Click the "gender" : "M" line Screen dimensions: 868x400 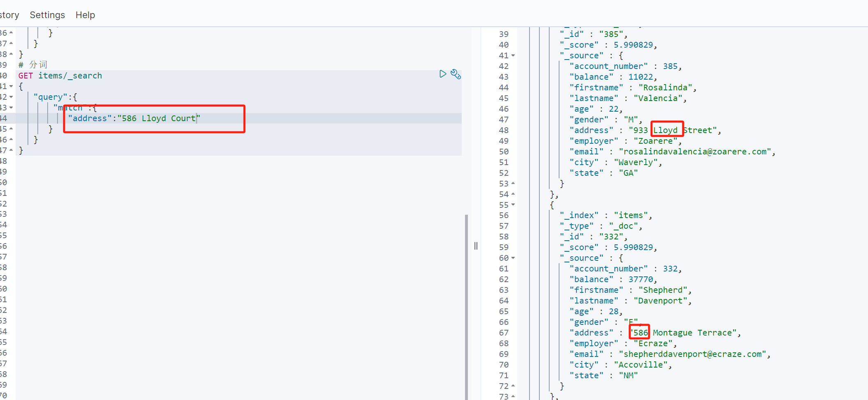(x=606, y=120)
